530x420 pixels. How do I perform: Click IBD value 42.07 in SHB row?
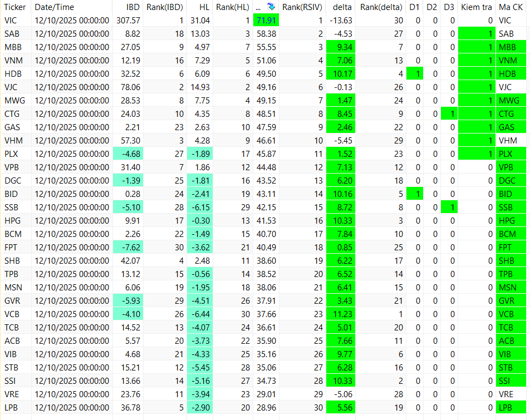point(128,260)
